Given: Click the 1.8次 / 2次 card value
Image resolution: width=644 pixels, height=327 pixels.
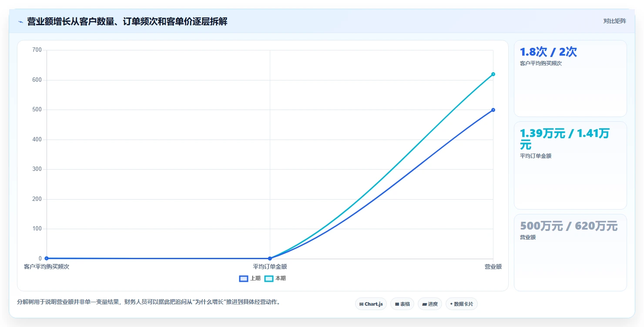Looking at the screenshot, I should coord(548,52).
